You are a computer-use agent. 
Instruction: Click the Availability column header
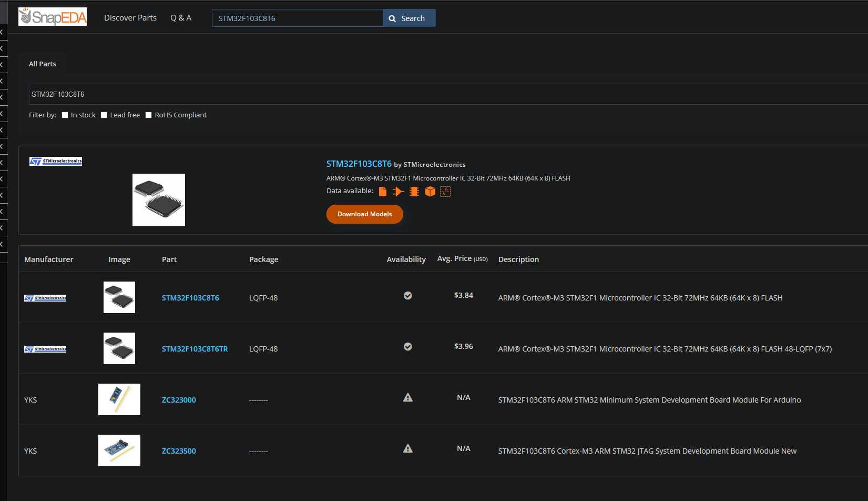coord(406,259)
